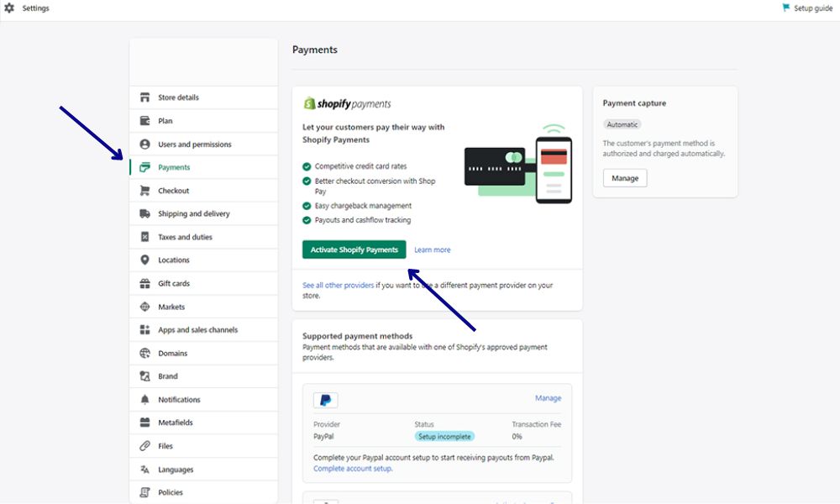The height and width of the screenshot is (504, 840).
Task: Click the Files paperclip icon
Action: pyautogui.click(x=144, y=446)
